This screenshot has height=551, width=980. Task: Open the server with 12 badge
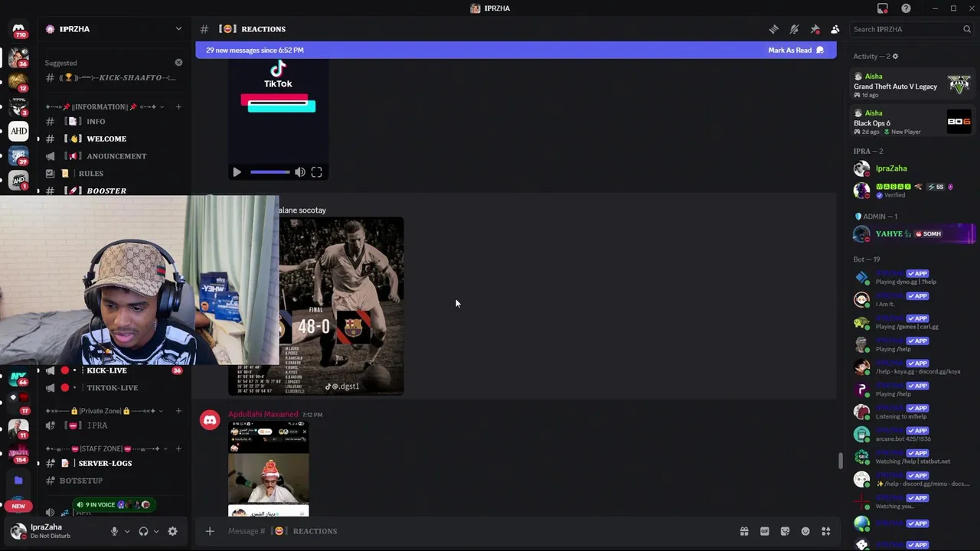point(18,81)
